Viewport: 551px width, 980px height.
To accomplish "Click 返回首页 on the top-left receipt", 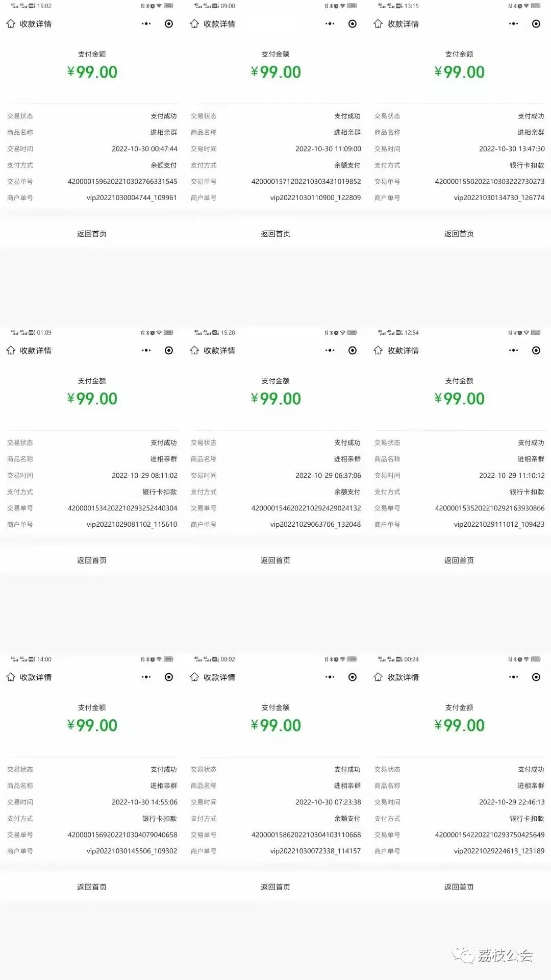I will click(92, 233).
